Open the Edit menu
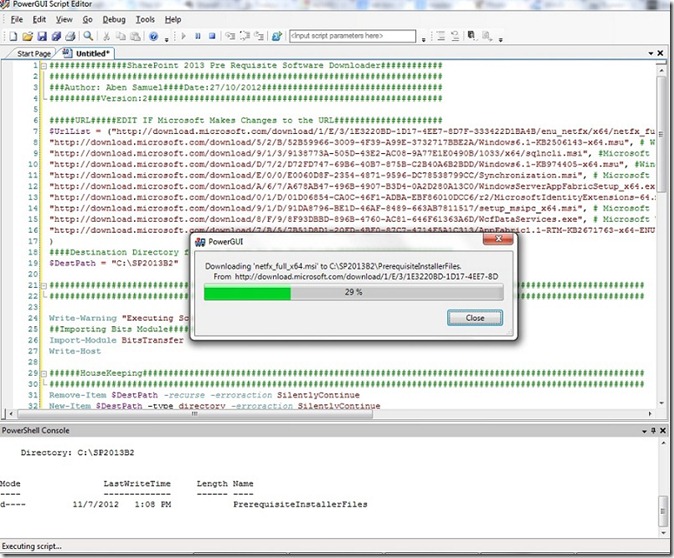 point(39,19)
